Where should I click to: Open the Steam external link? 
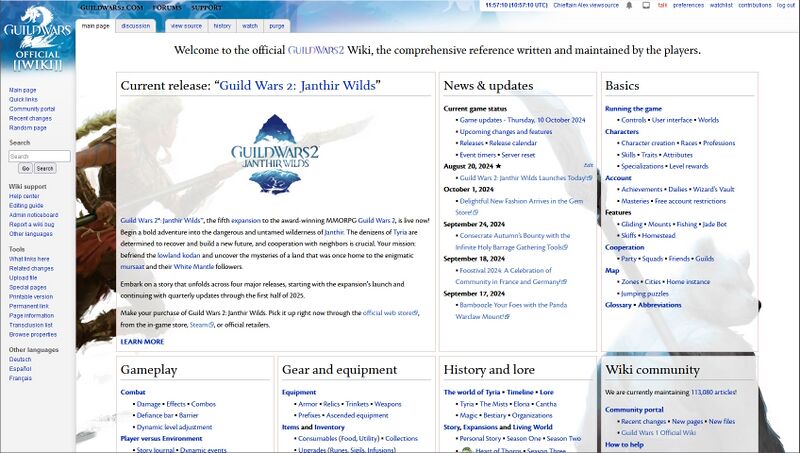coord(202,324)
